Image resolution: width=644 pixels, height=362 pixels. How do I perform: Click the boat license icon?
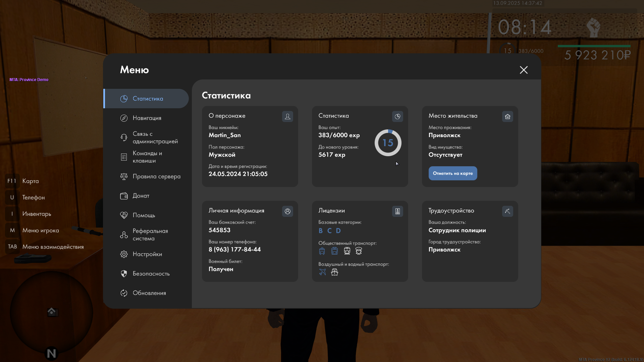[334, 272]
